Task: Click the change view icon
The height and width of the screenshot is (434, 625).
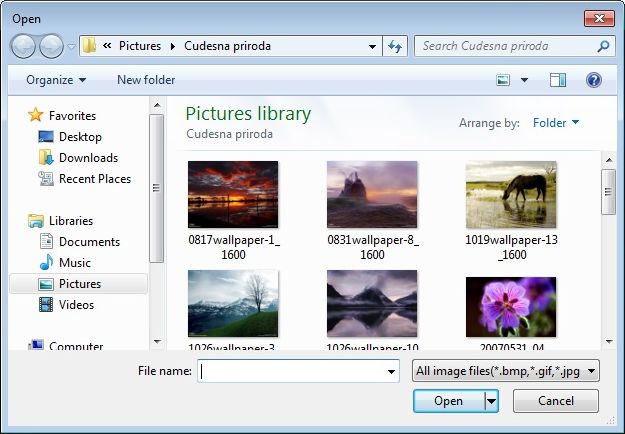Action: [504, 80]
